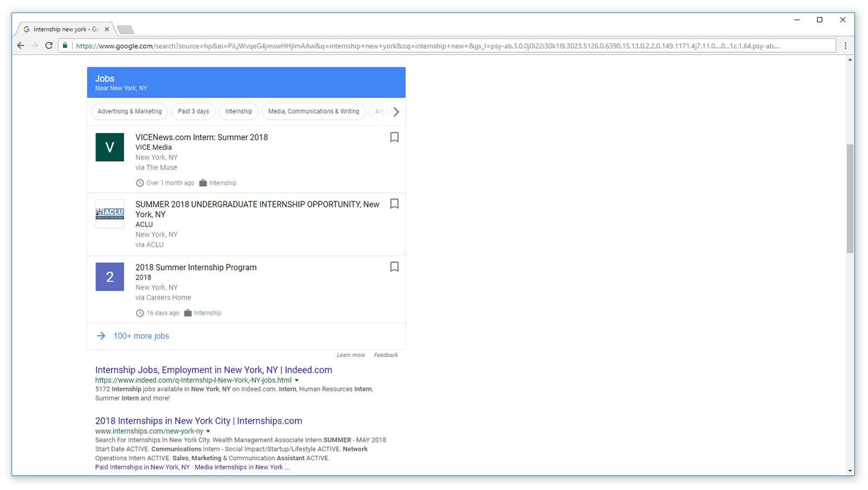Click the secure padlock icon in address bar
Viewport: 868px width, 490px height.
65,46
